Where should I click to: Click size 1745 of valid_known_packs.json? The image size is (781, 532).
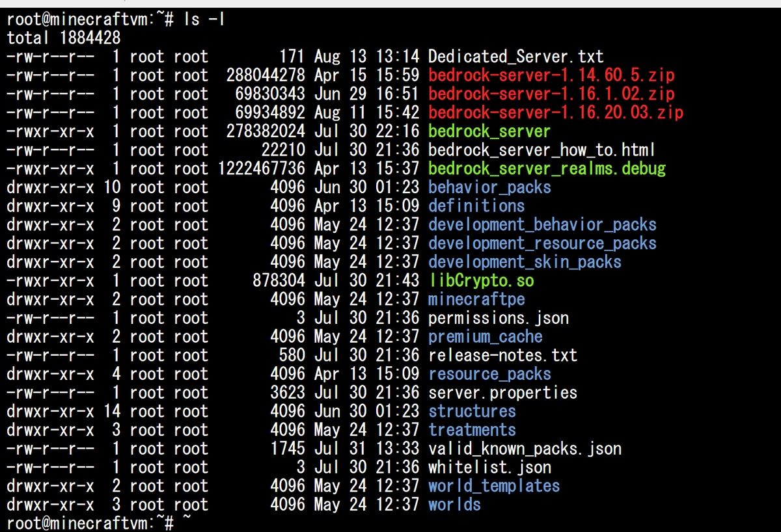tap(288, 450)
